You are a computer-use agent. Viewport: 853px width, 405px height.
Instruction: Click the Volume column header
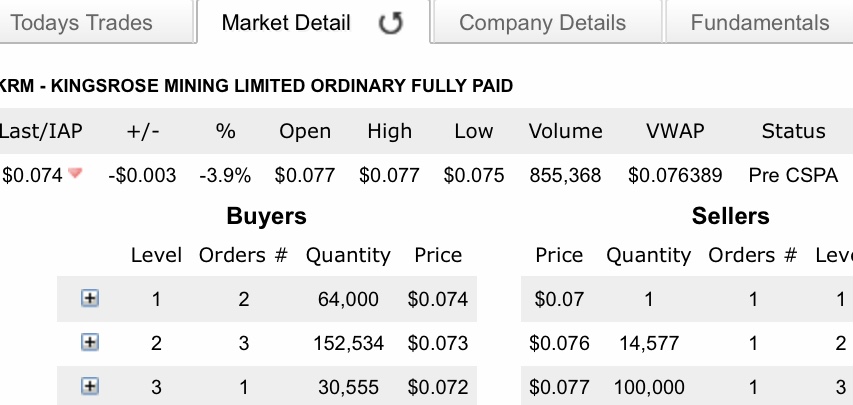click(x=565, y=131)
